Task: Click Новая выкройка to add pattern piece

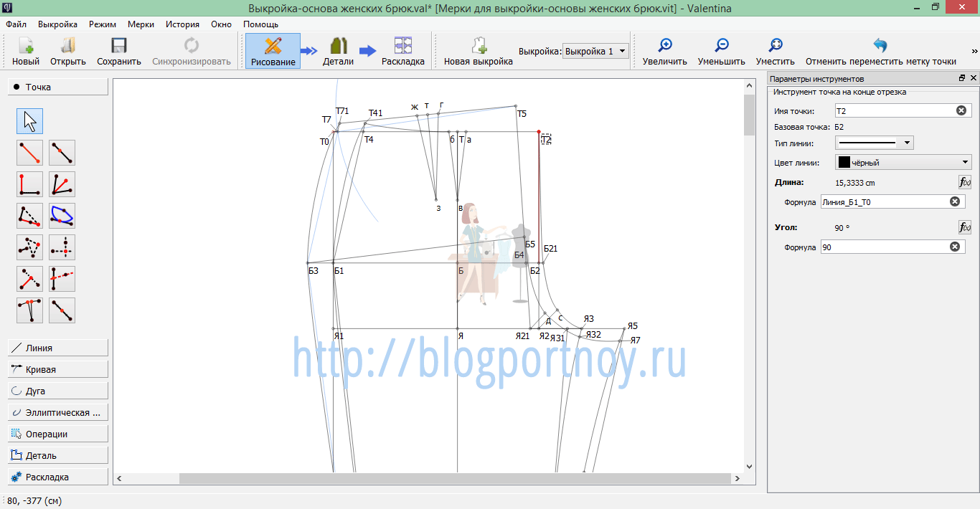Action: pos(479,52)
